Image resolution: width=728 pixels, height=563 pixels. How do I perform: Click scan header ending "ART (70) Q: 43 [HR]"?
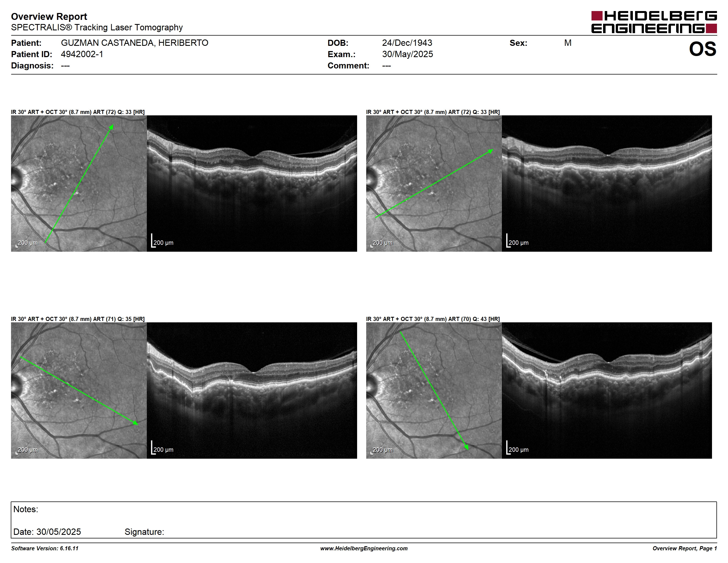433,319
